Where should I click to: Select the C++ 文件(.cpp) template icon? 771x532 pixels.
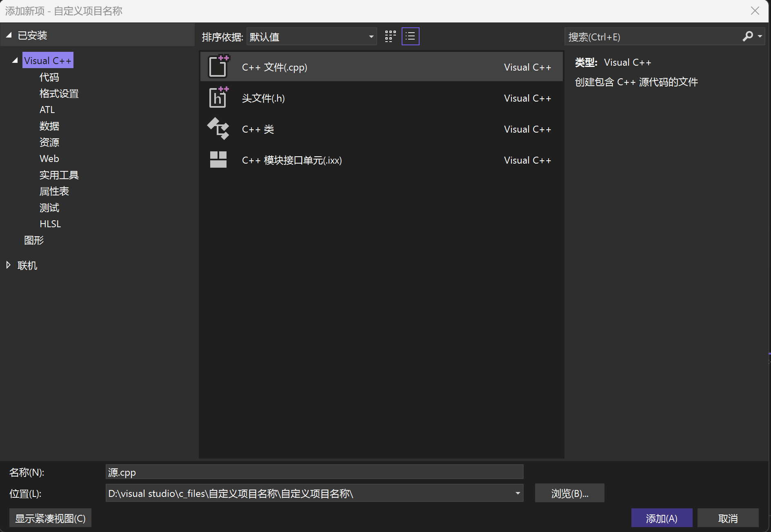pyautogui.click(x=218, y=66)
